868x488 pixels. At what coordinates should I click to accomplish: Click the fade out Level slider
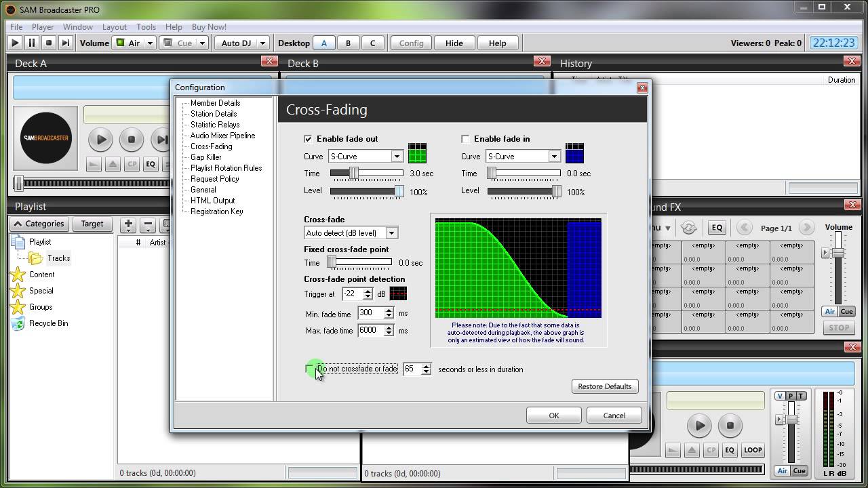367,192
